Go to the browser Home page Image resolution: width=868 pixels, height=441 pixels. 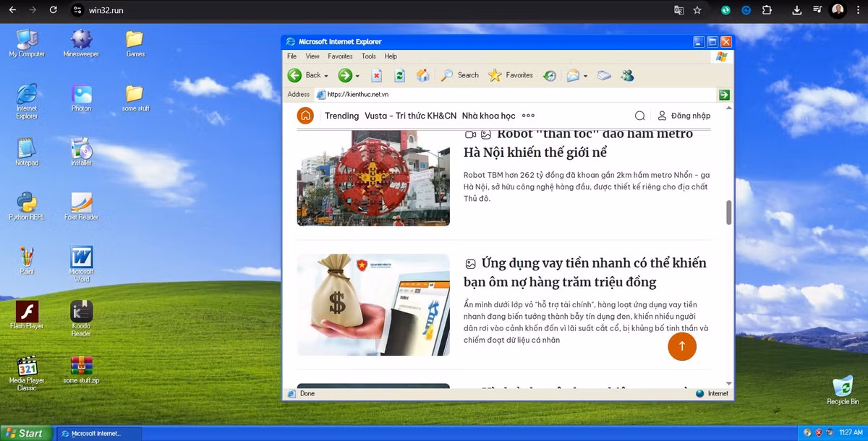tap(422, 75)
